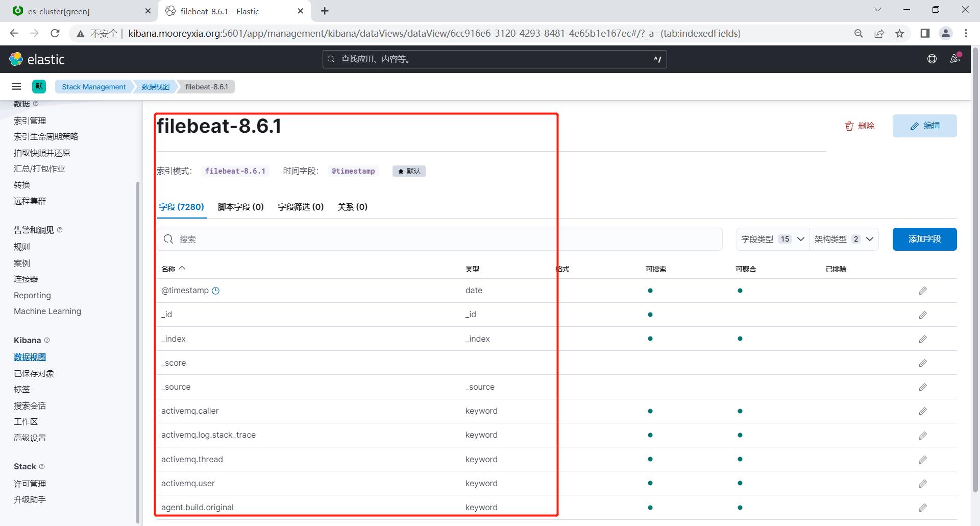This screenshot has width=980, height=526.
Task: Click the sidebar vertical scrollbar
Action: tap(138, 352)
